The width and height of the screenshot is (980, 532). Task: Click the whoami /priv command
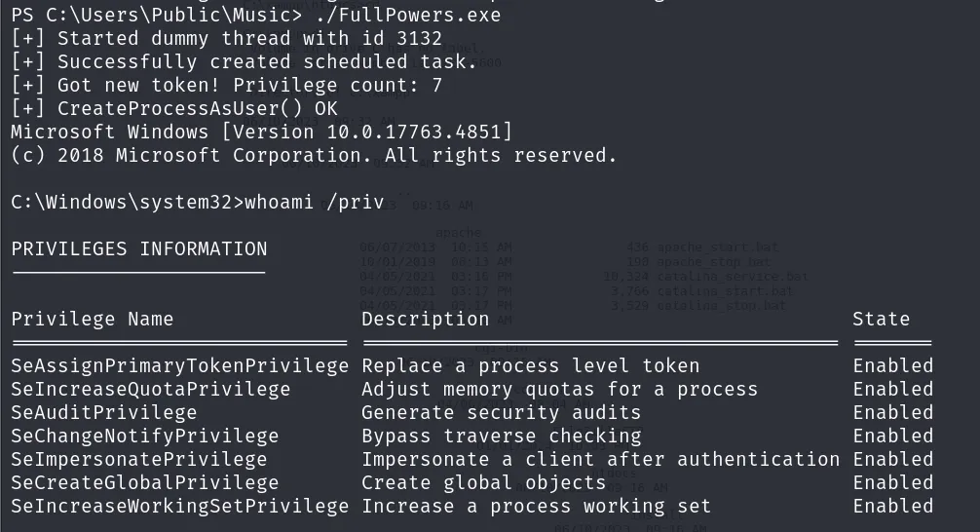[x=315, y=203]
